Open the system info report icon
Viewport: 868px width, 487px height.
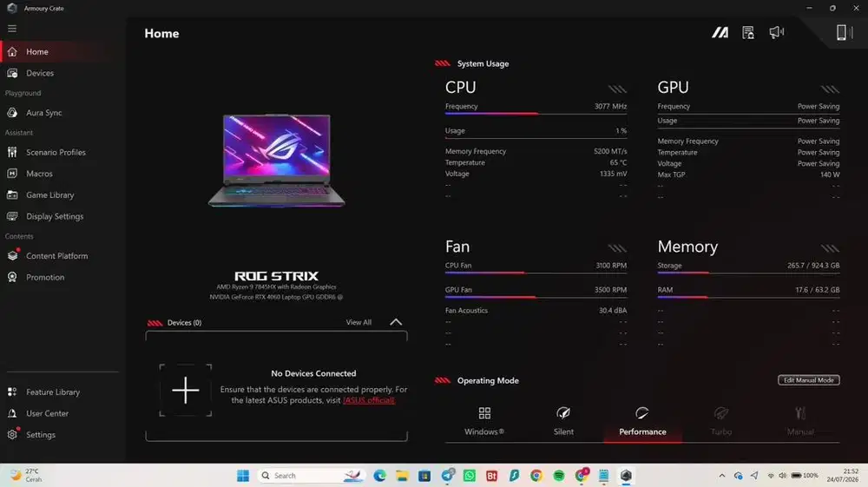coord(748,33)
